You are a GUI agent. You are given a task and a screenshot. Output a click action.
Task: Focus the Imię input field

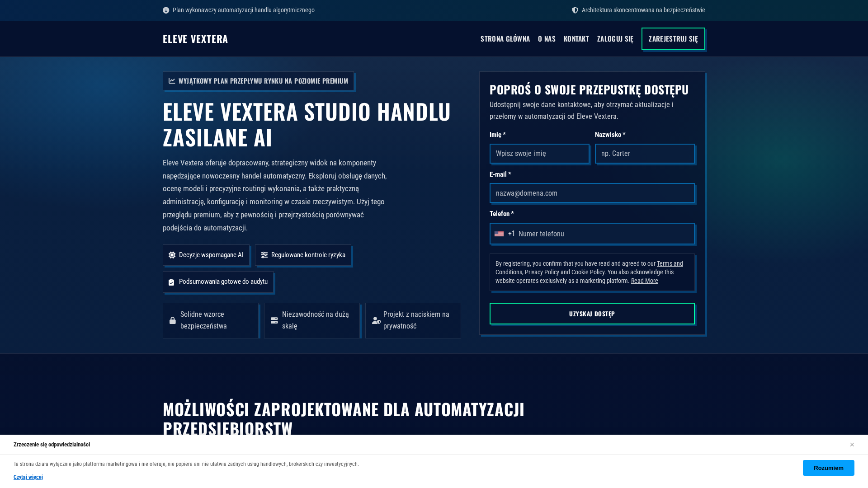coord(539,154)
